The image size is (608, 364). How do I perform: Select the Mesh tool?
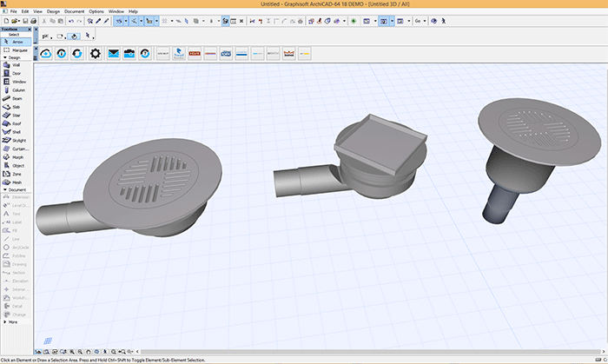click(16, 182)
